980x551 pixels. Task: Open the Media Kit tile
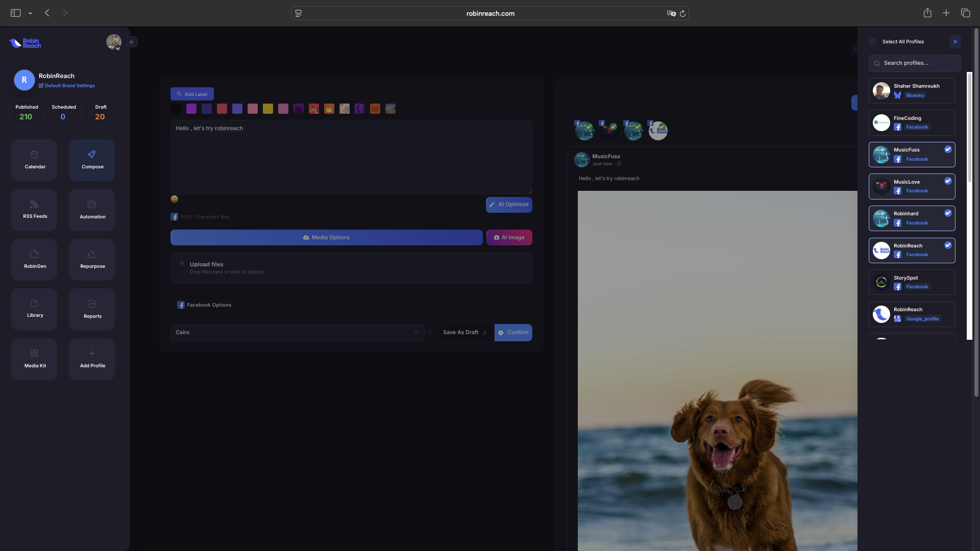[34, 359]
